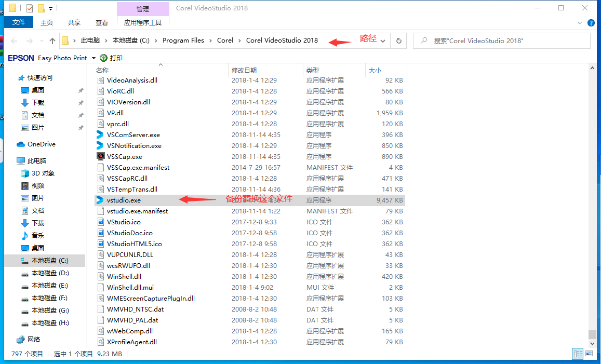Switch to details view layout icon
Viewport: 601px width, 364px height.
pos(578,354)
